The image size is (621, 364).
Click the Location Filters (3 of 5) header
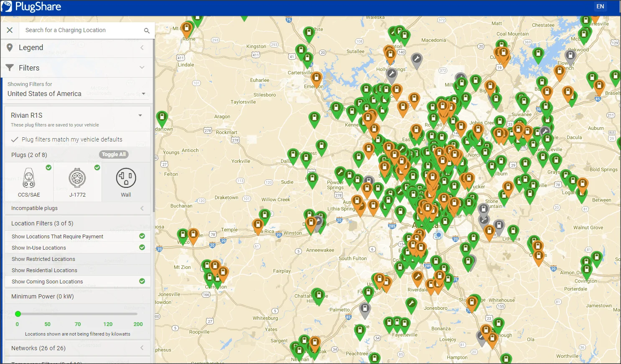click(x=78, y=223)
